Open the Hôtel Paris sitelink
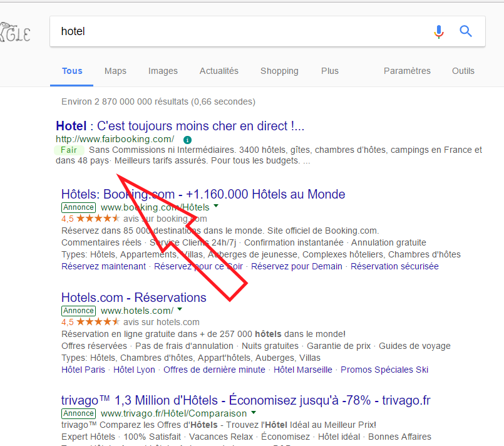Image resolution: width=504 pixels, height=446 pixels. tap(83, 370)
